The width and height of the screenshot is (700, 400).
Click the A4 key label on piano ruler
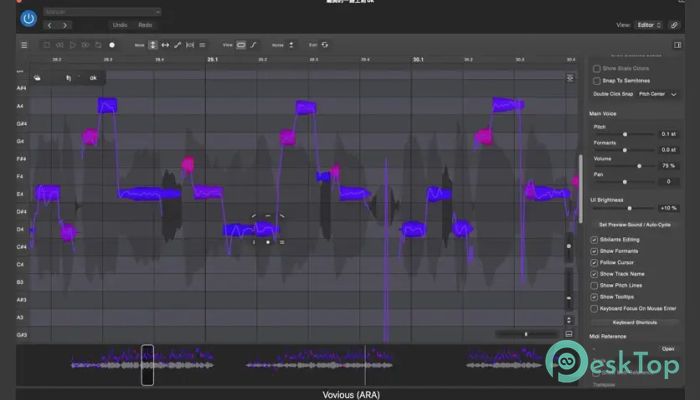point(21,106)
